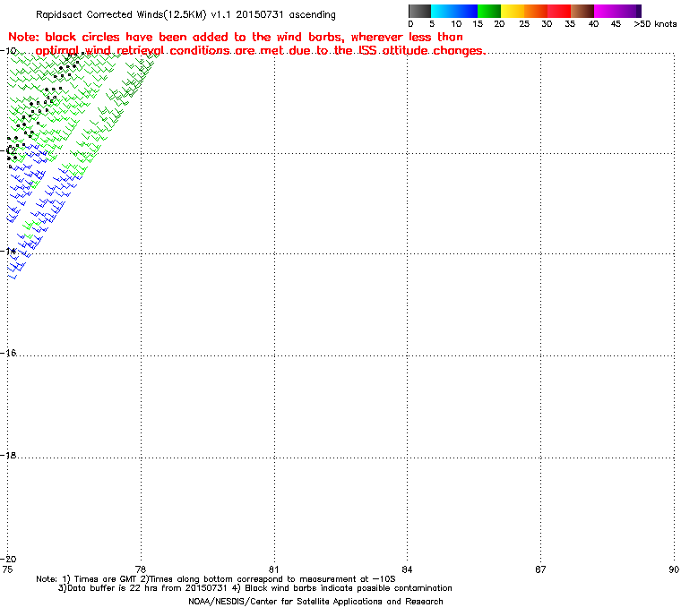Click the green 15-20 knots color segment

coord(489,11)
